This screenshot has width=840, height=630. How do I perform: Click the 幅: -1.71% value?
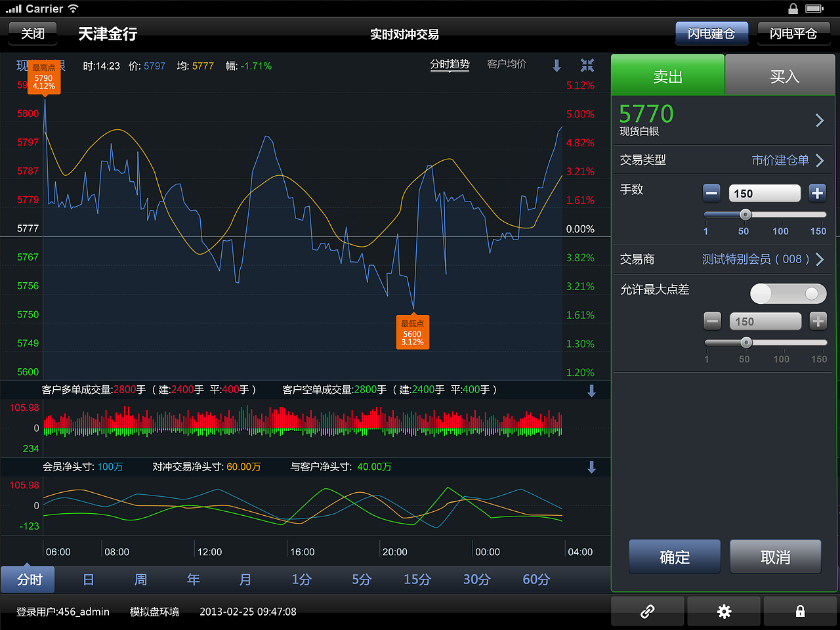click(248, 66)
